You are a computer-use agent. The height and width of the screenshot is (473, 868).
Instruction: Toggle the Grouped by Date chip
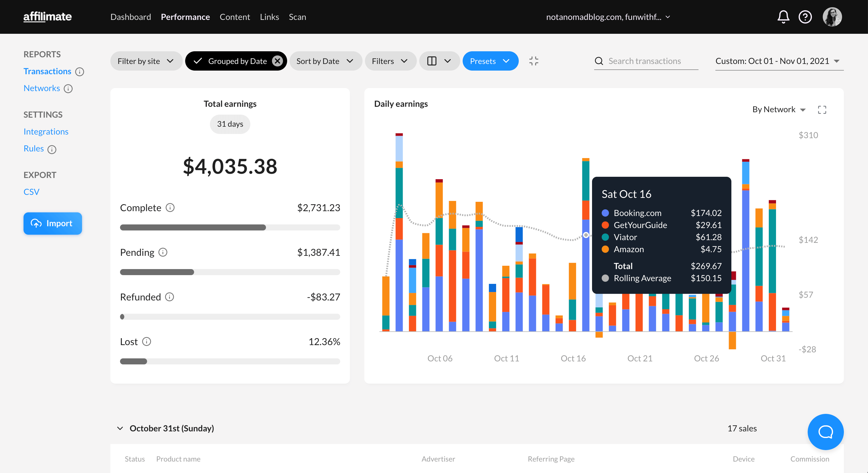click(236, 61)
